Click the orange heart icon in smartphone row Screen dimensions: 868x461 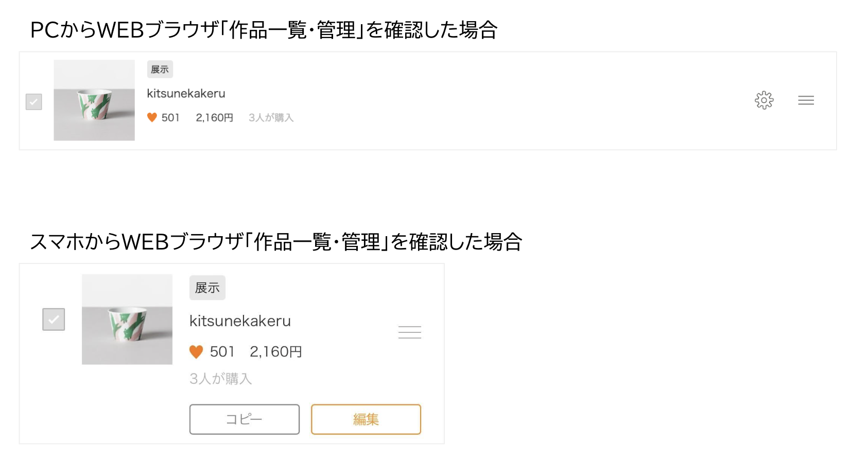(196, 352)
